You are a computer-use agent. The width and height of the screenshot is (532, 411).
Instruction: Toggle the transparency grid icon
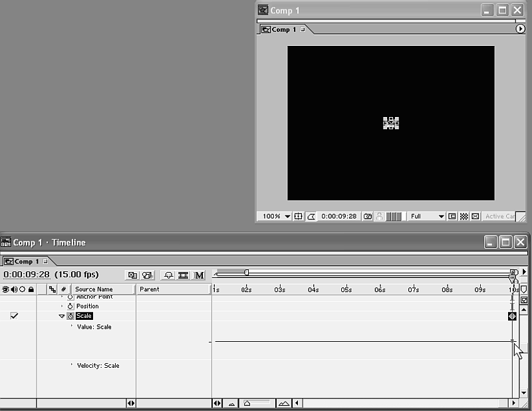click(x=464, y=216)
